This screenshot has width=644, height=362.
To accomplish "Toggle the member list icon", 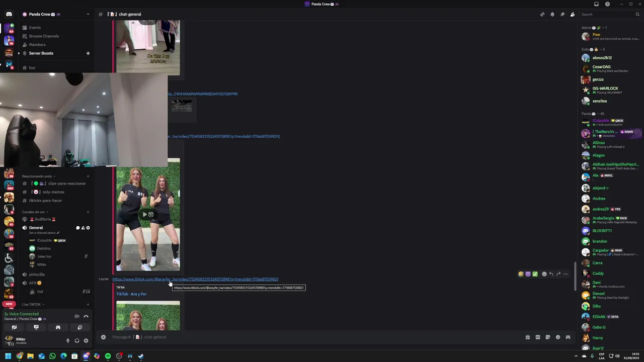I will click(x=572, y=14).
